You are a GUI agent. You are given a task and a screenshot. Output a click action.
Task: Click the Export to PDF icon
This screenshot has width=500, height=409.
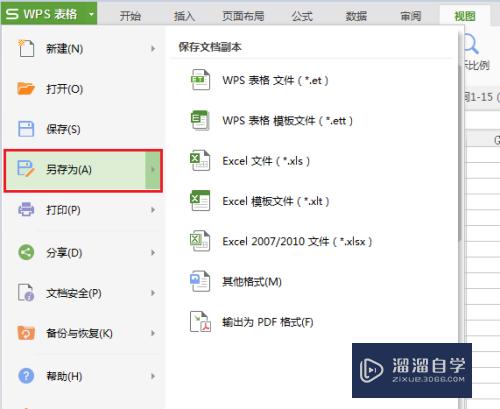point(200,322)
